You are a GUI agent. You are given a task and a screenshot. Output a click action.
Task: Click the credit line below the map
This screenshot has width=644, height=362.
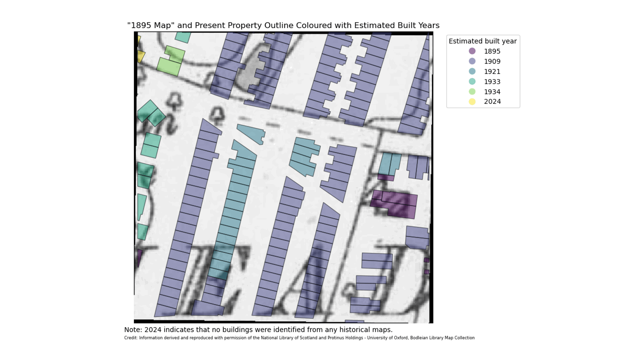click(x=299, y=338)
